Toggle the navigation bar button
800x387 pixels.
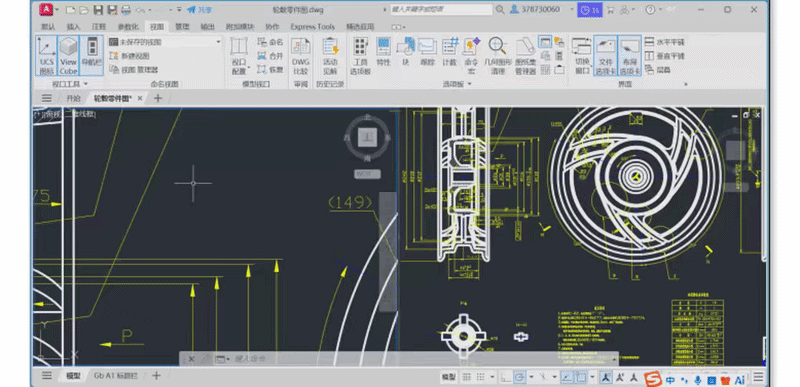point(92,56)
